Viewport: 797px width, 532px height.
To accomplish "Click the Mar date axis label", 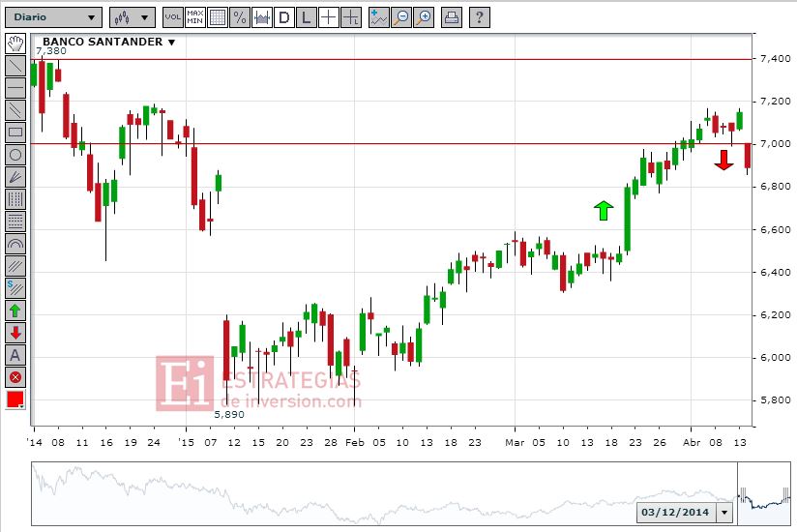I will pyautogui.click(x=515, y=443).
